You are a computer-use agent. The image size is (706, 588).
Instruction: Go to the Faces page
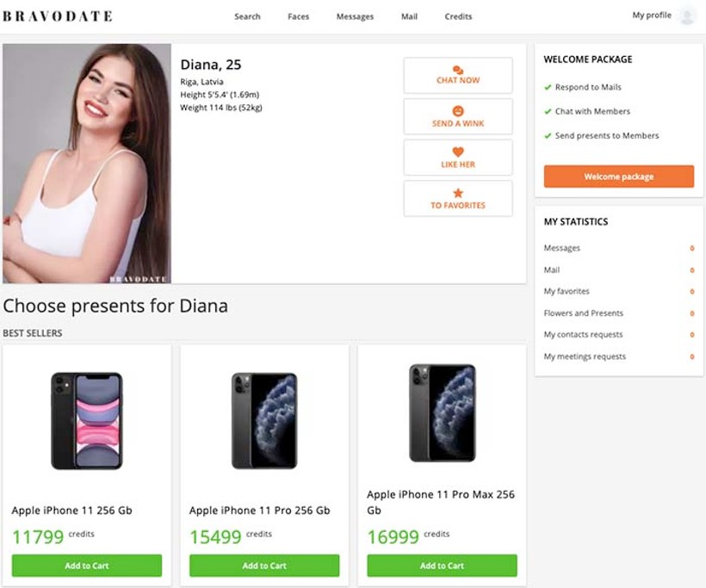pyautogui.click(x=298, y=16)
